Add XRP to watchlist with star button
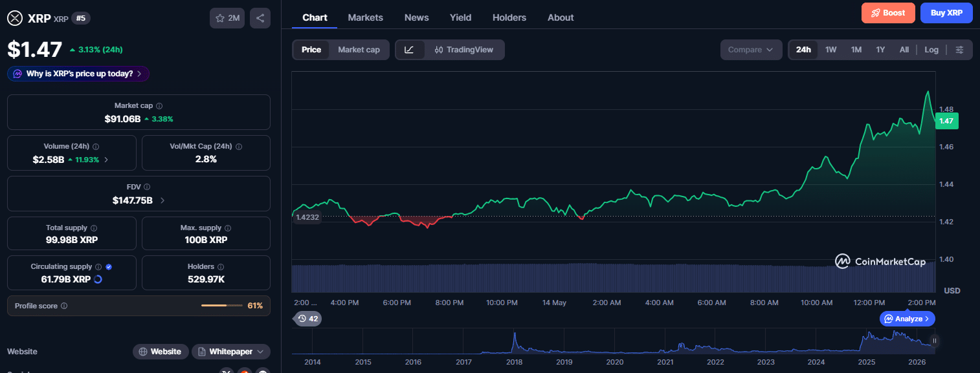980x373 pixels. tap(227, 18)
